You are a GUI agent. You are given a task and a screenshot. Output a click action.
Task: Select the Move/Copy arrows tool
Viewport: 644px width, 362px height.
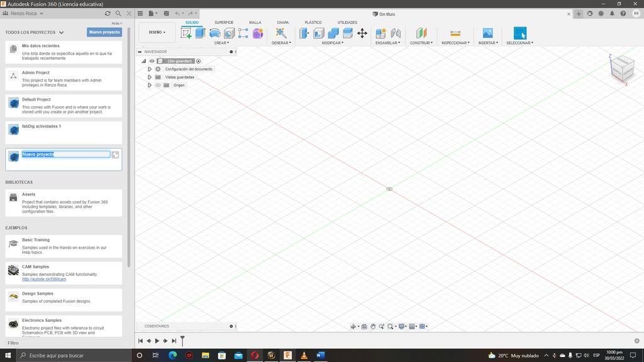[x=362, y=33]
